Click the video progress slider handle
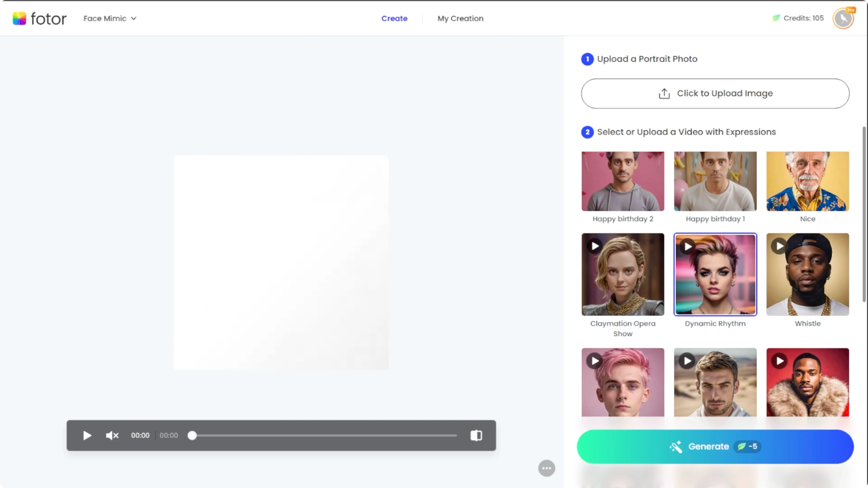This screenshot has height=488, width=868. pyautogui.click(x=192, y=435)
